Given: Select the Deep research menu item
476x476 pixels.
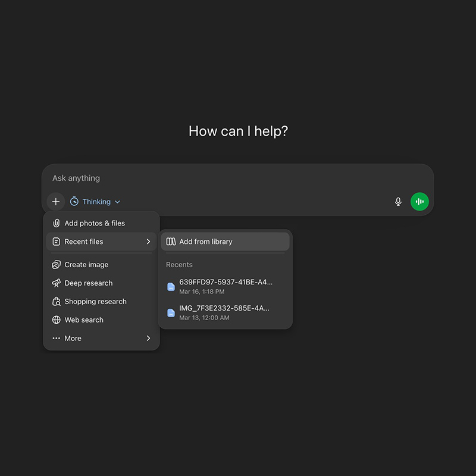Looking at the screenshot, I should (89, 283).
